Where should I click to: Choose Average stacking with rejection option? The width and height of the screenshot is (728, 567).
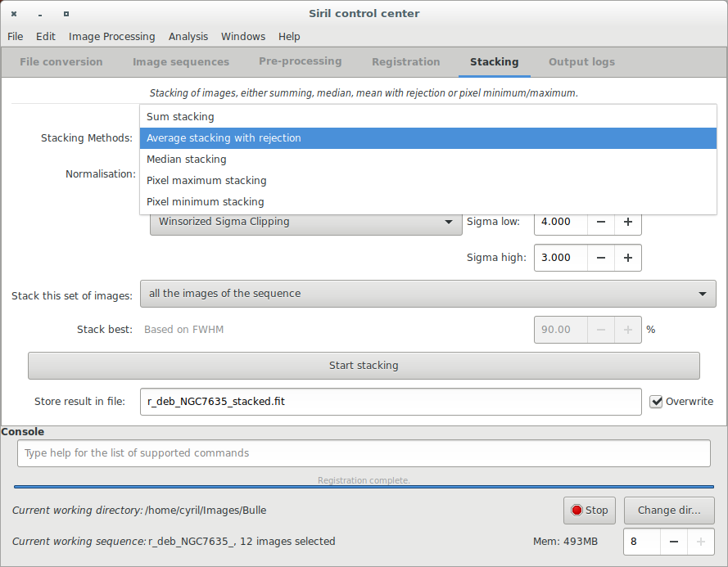(x=428, y=138)
